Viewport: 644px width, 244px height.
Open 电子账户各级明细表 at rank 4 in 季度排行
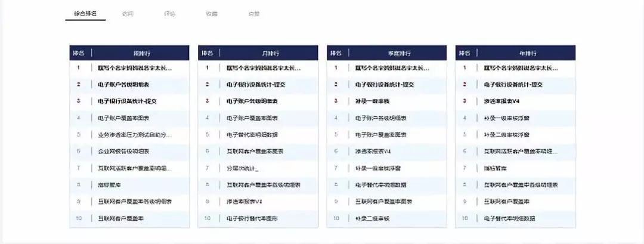380,118
